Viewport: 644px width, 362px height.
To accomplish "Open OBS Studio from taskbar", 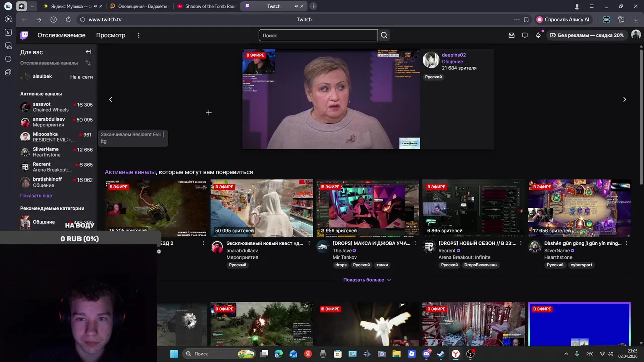I will tap(470, 354).
